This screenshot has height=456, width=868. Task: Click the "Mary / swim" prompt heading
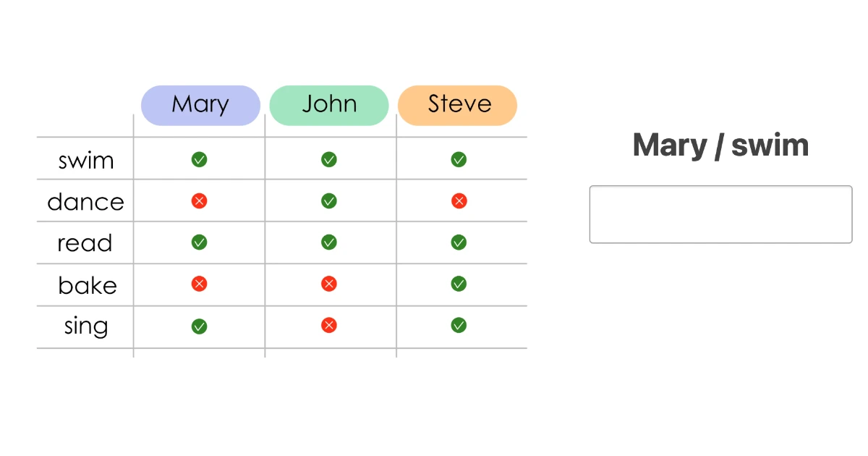pyautogui.click(x=720, y=145)
